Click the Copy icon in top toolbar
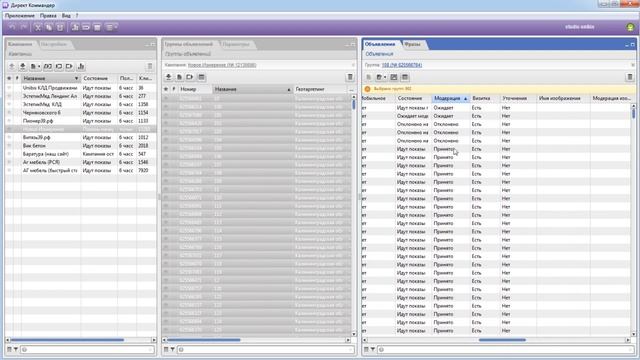 [49, 27]
